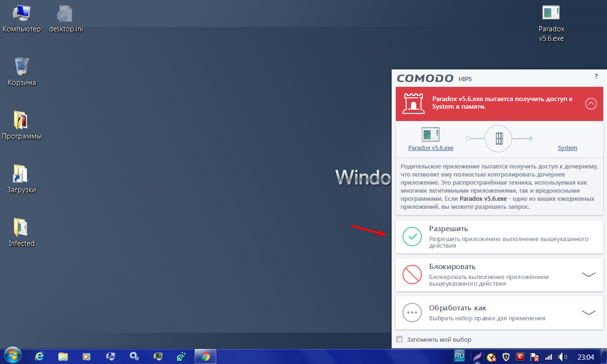Open the red Comodo tray icon
The height and width of the screenshot is (364, 607).
pyautogui.click(x=521, y=357)
